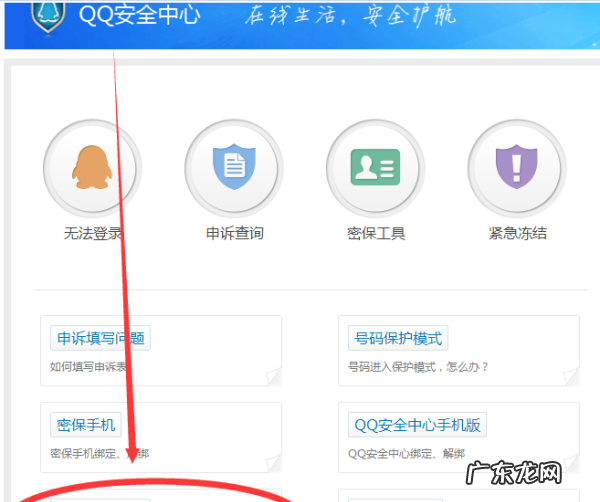600x502 pixels.
Task: Click the 申诉查询 label
Action: click(x=235, y=233)
